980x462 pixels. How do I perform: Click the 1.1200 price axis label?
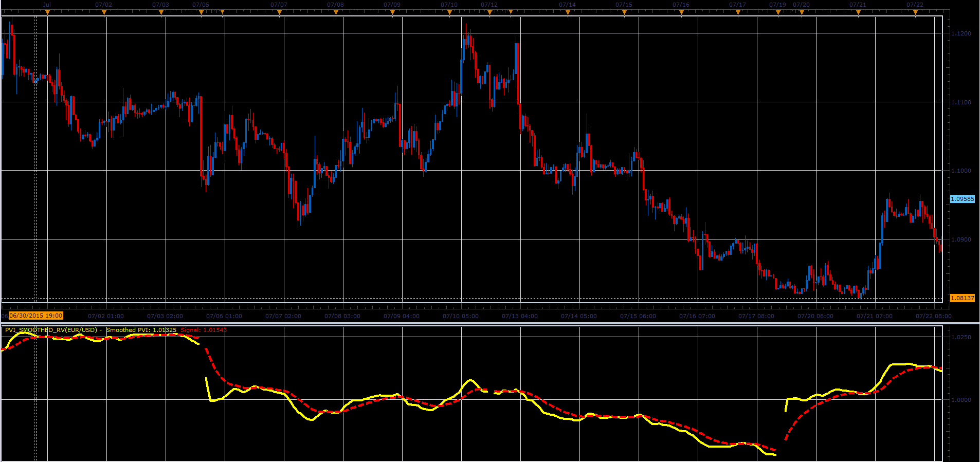tap(961, 33)
